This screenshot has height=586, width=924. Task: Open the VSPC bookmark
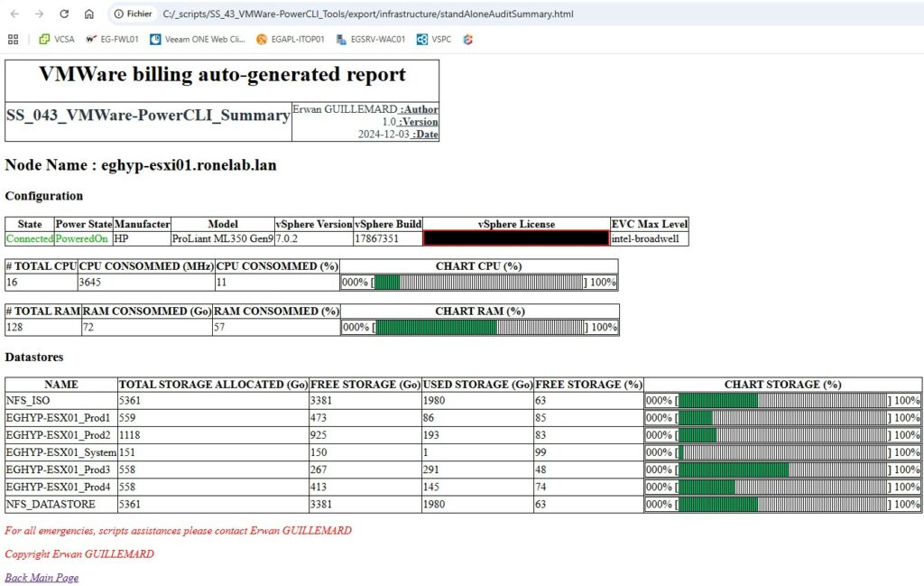[434, 40]
